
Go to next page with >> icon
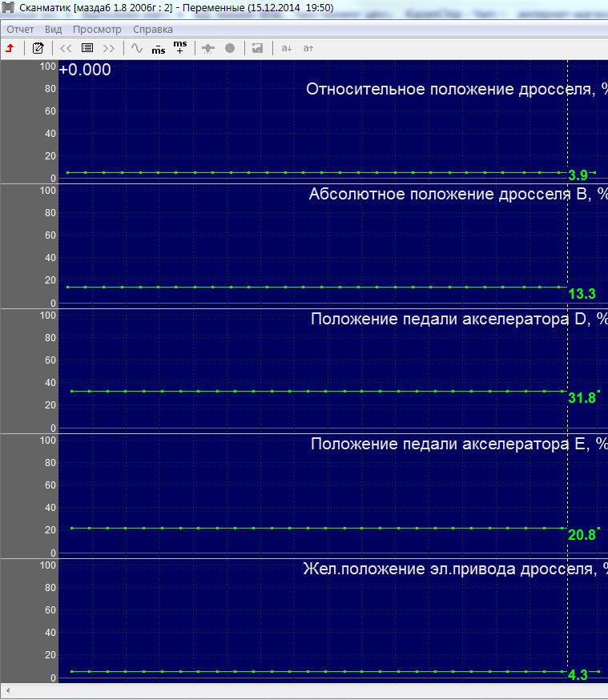108,48
